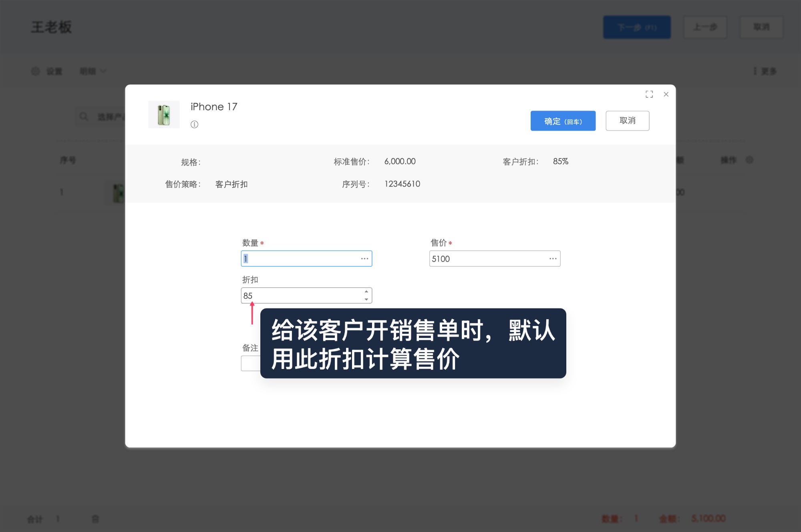The width and height of the screenshot is (801, 532).
Task: Open the ellipsis options on the 售价 field
Action: pos(553,259)
